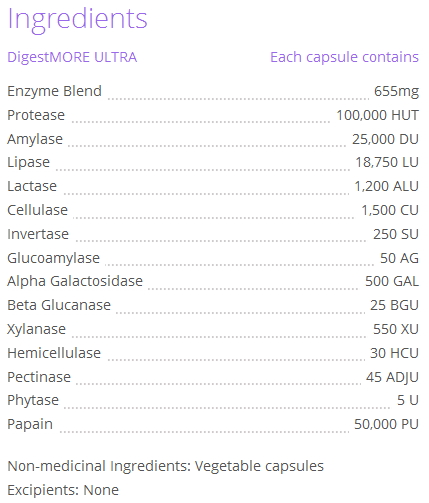Click the Ingredients heading
Screen dimensions: 429x503
pos(77,19)
